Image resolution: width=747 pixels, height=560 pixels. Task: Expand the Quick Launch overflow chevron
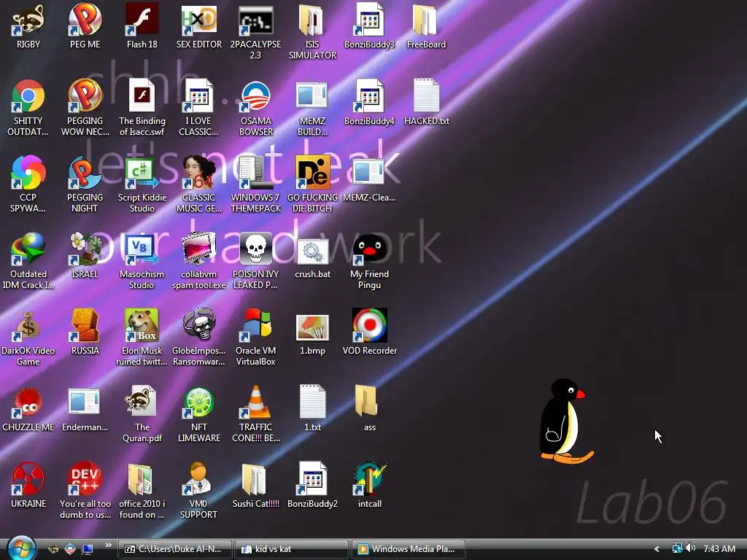pyautogui.click(x=108, y=545)
